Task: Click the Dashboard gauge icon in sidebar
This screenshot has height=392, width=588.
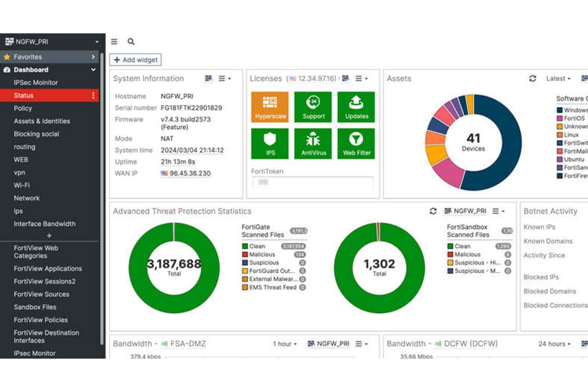Action: [x=7, y=70]
